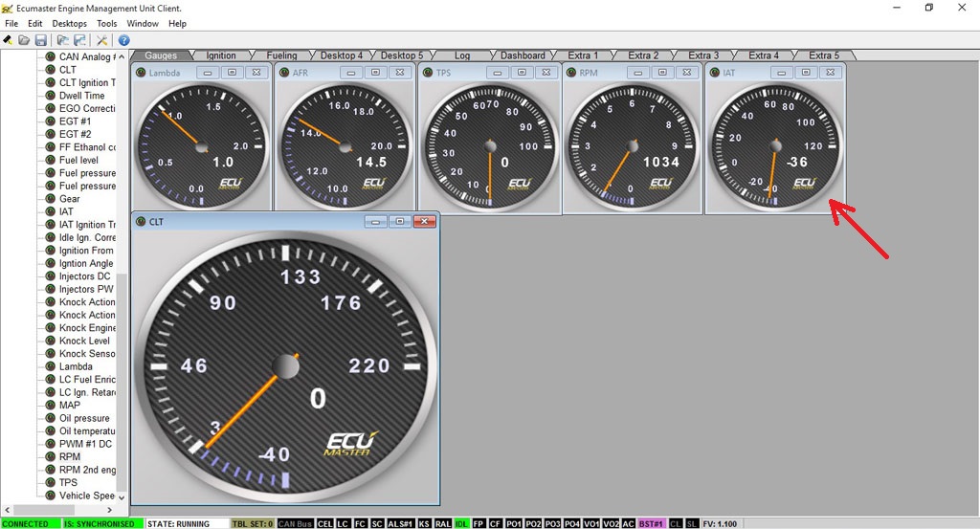Open the Tools menu
The image size is (980, 529).
coord(107,23)
